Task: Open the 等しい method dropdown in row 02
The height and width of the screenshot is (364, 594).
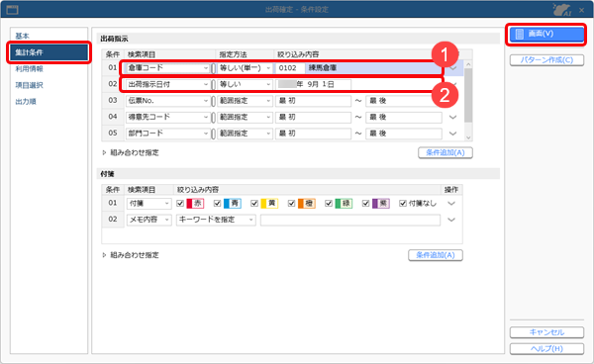Action: pos(246,84)
